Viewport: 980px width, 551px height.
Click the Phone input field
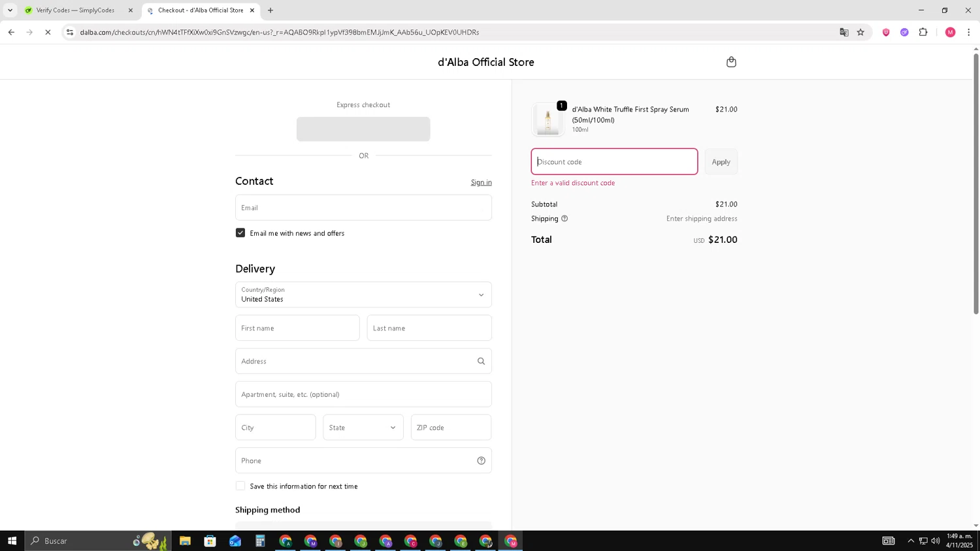click(x=363, y=460)
